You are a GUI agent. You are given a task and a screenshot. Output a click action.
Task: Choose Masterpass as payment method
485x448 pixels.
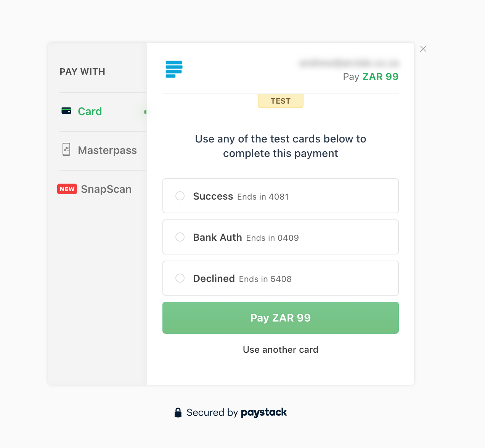[x=107, y=150]
